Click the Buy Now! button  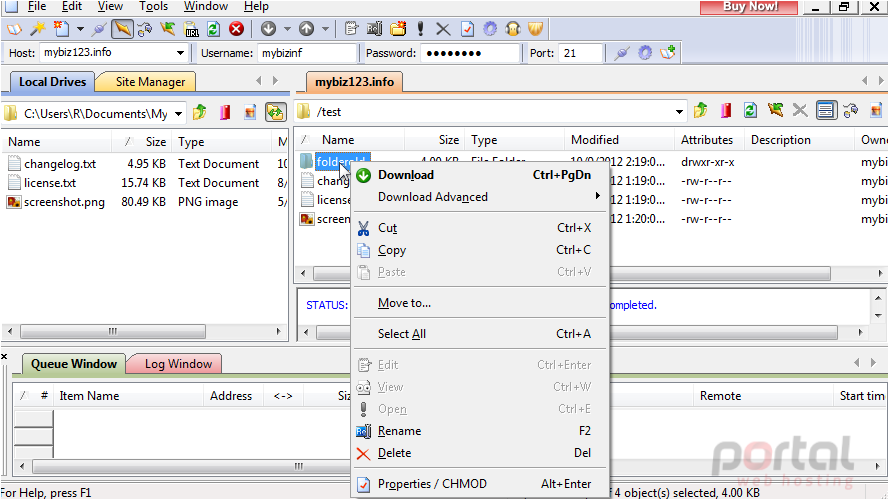click(x=749, y=7)
